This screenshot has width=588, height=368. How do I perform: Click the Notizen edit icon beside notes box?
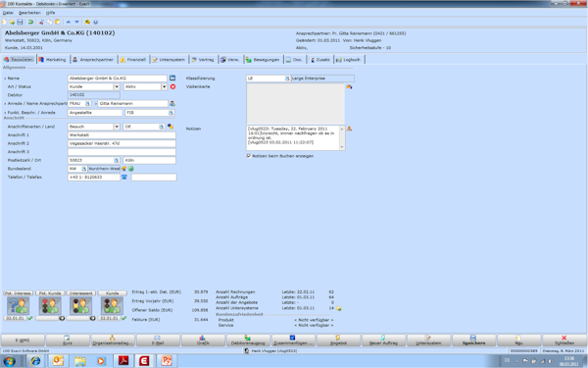(x=349, y=129)
